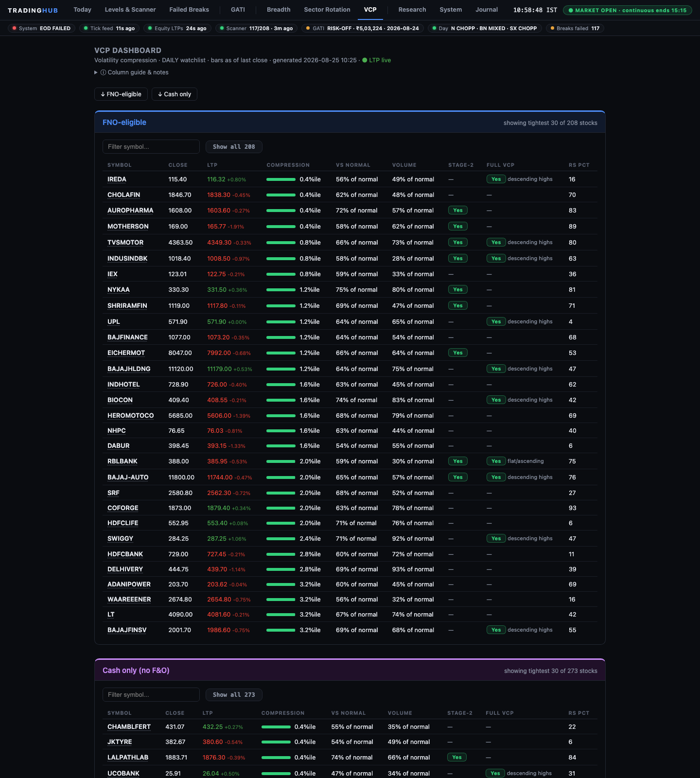Open the AUROPHARMA symbol link

(130, 211)
